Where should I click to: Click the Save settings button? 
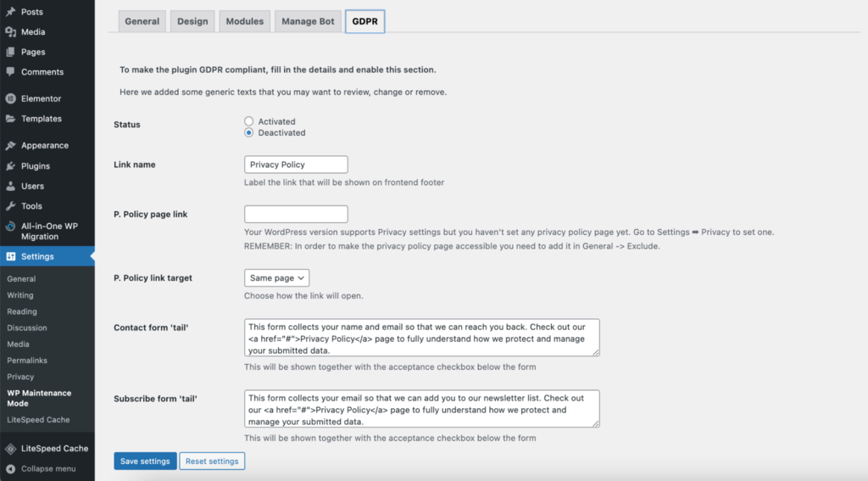[x=145, y=461]
